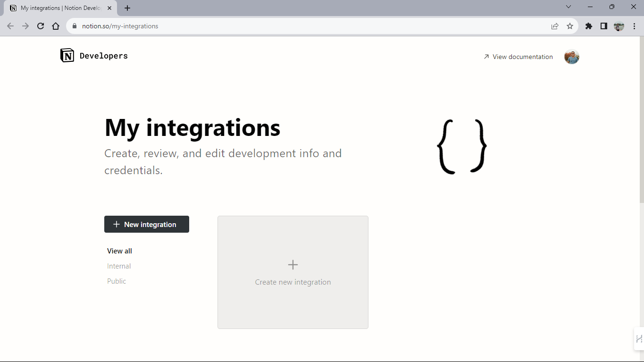Select the View all filter
The image size is (644, 362).
(119, 251)
